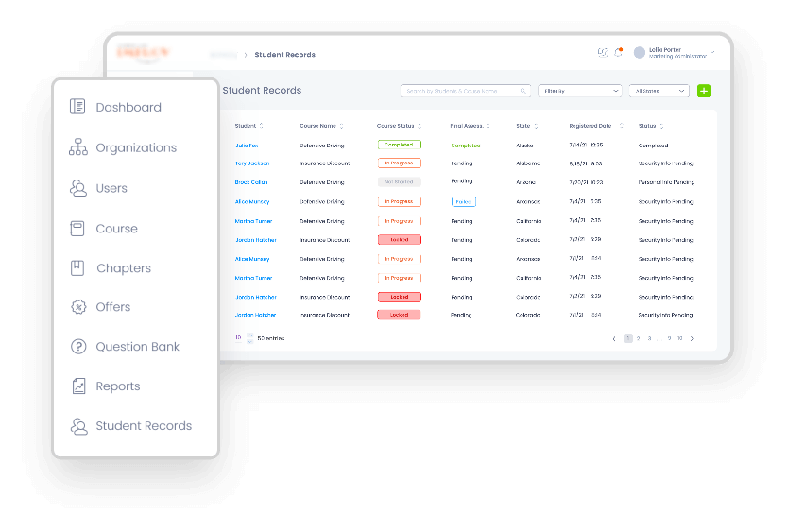Click the Question Bank help-circle icon
Screen dimensions: 788x532
pyautogui.click(x=77, y=347)
